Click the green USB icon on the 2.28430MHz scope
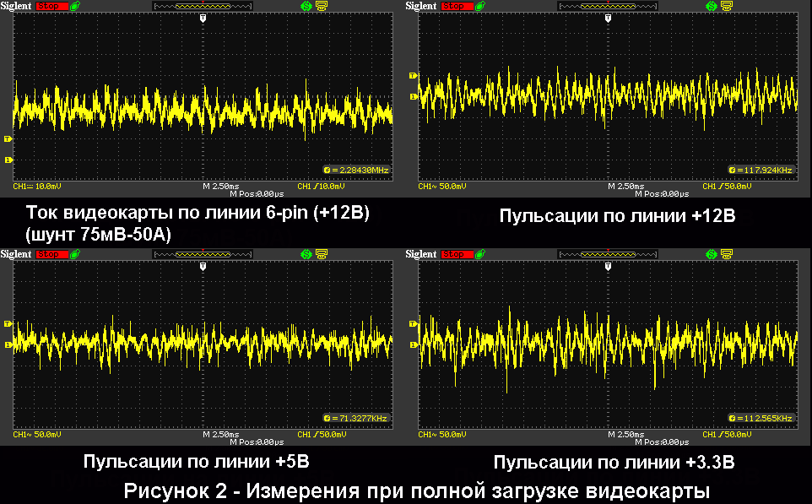The width and height of the screenshot is (812, 504). [x=78, y=6]
